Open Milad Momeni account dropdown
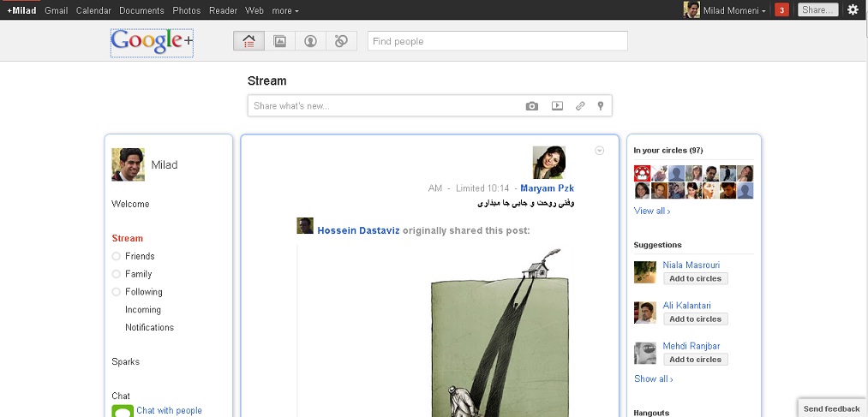The image size is (868, 417). (x=734, y=10)
